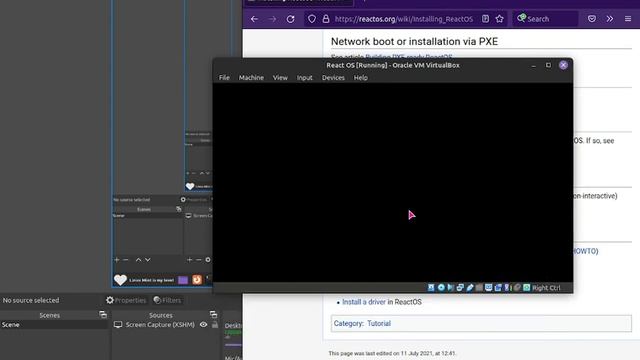Click the optical drive icon in VirtualBox status bar
640x360 pixels.
tap(441, 287)
